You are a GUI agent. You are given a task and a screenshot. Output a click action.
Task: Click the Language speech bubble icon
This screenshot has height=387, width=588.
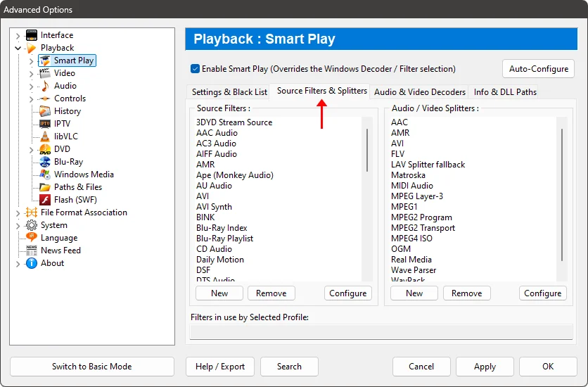(32, 237)
